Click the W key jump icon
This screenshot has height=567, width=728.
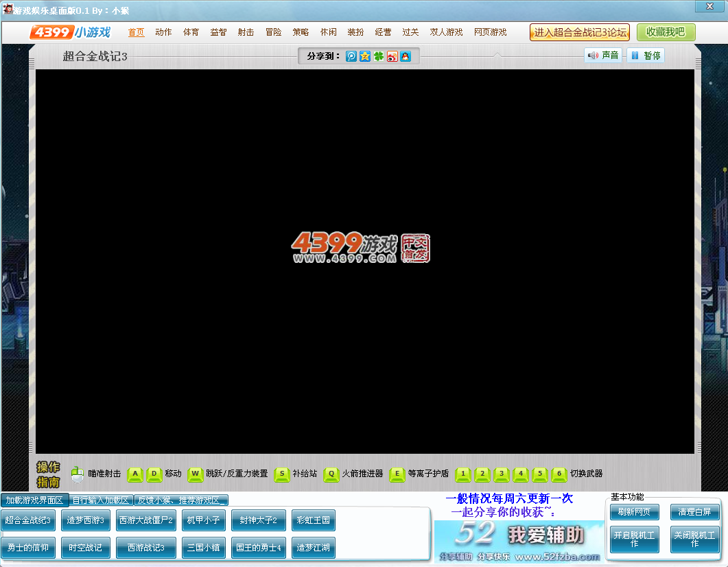tap(195, 474)
